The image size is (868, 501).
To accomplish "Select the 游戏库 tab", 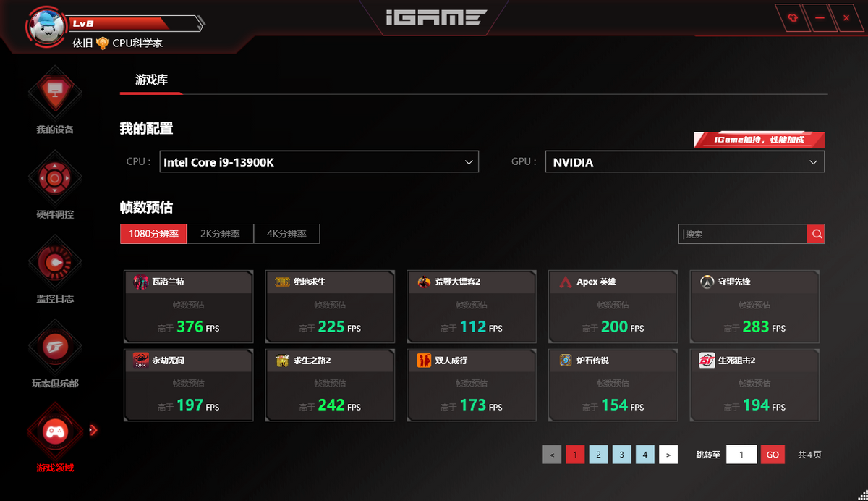I will pos(151,80).
